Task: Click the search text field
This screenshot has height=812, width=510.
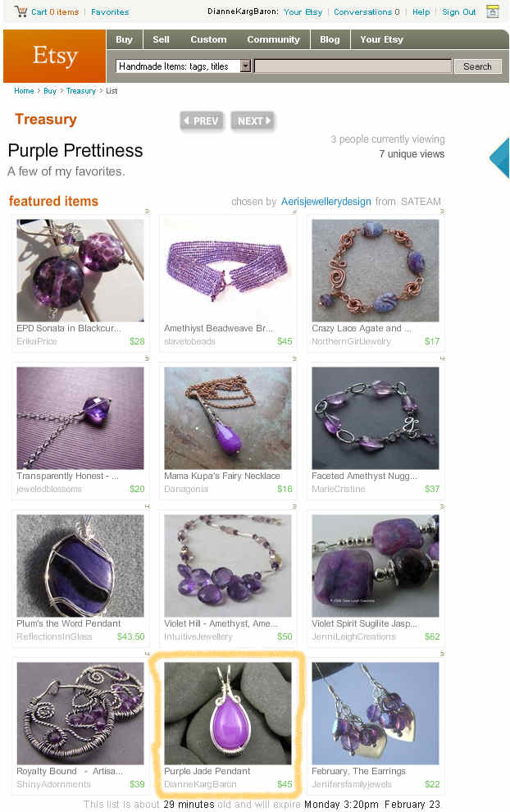Action: pyautogui.click(x=353, y=66)
